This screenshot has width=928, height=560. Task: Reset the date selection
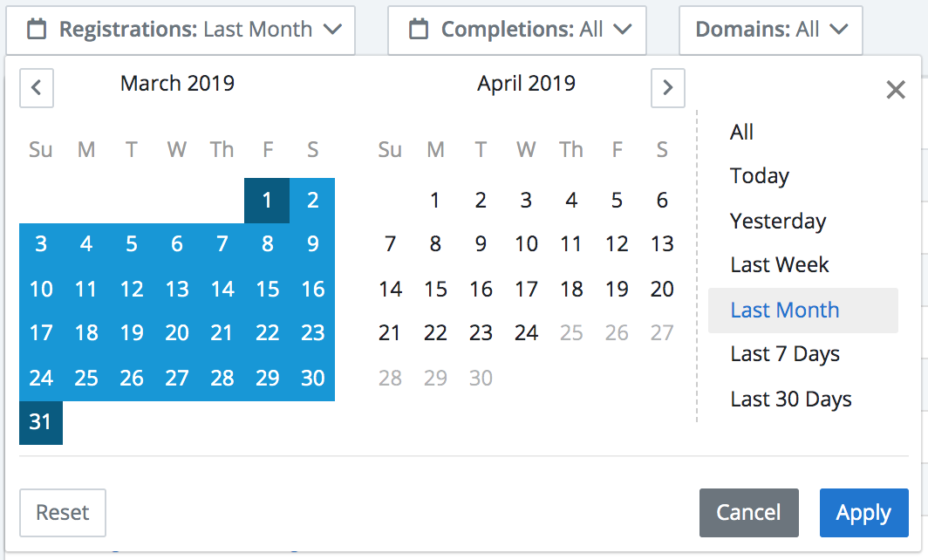[x=63, y=513]
